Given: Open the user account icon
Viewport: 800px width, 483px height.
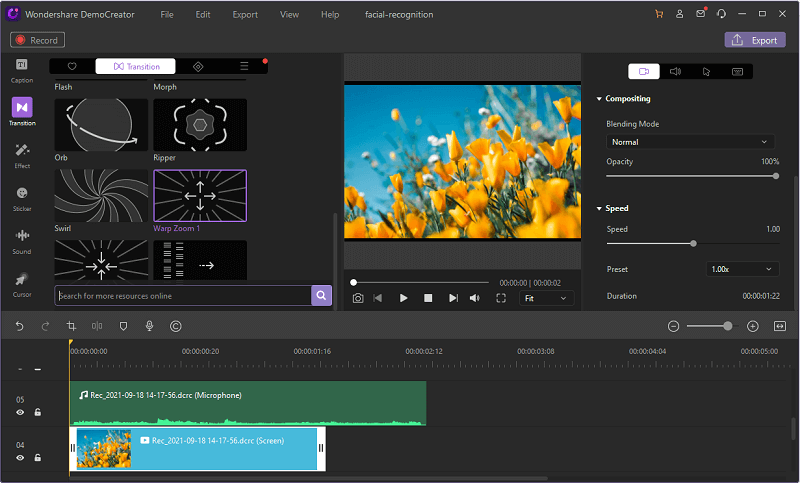Looking at the screenshot, I should coord(680,14).
